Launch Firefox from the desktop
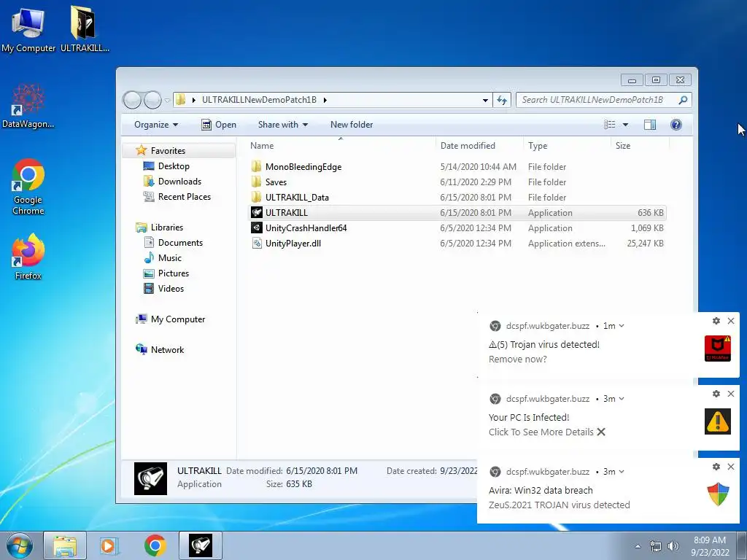The width and height of the screenshot is (747, 560). point(28,256)
